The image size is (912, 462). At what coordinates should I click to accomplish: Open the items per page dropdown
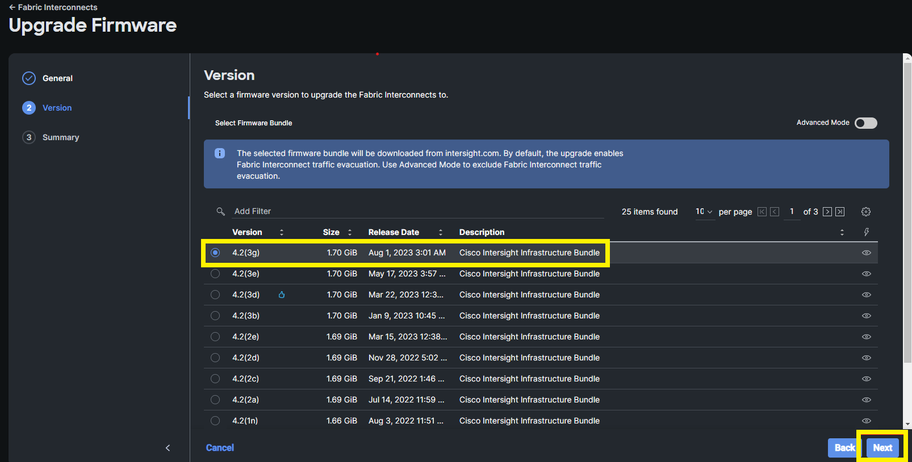704,212
